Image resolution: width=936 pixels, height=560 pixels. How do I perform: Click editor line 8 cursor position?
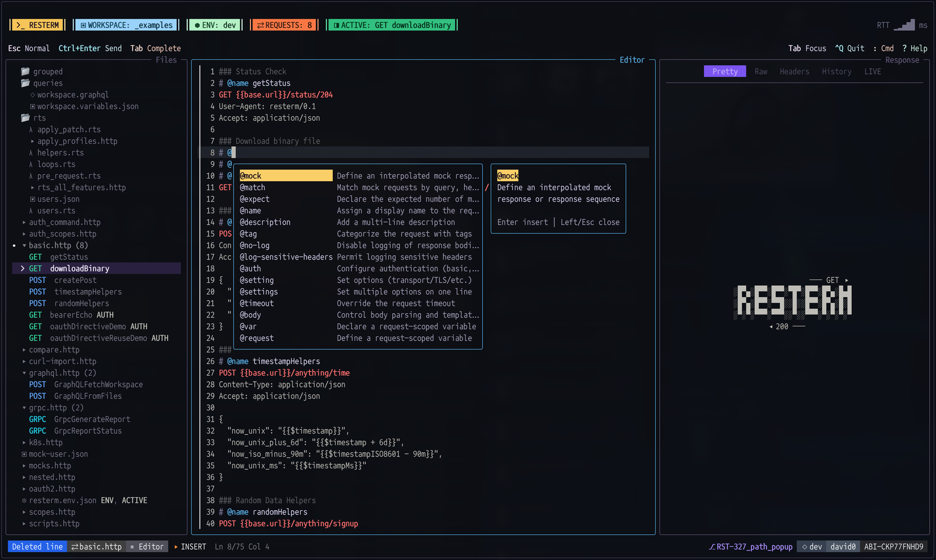click(x=233, y=153)
